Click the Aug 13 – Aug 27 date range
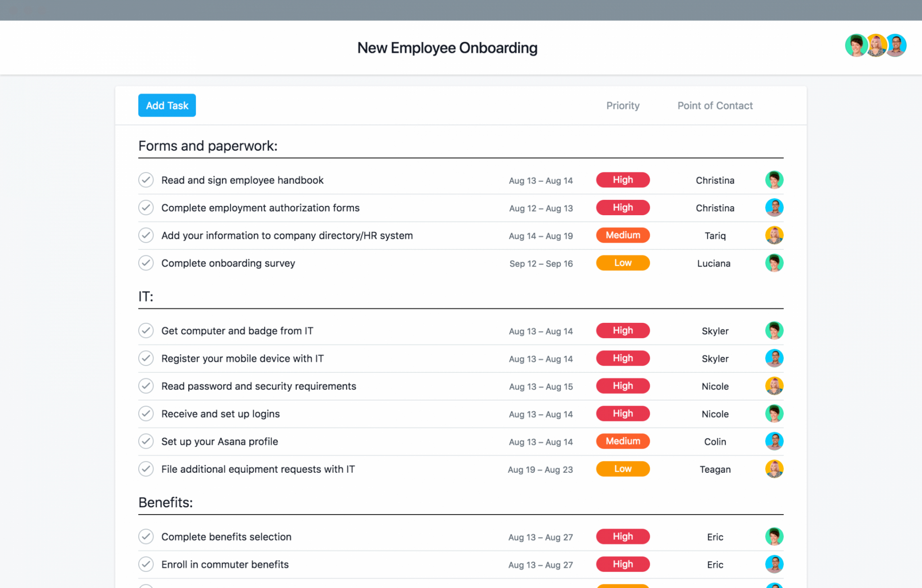 (540, 537)
